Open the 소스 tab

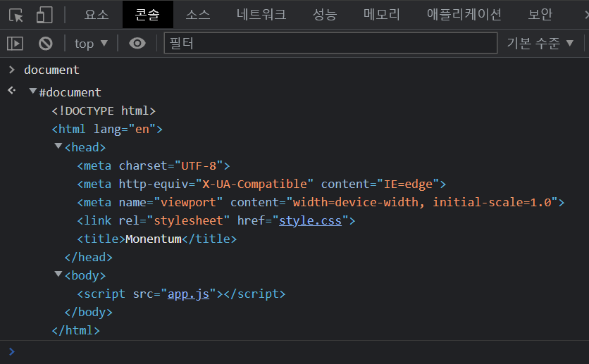point(198,15)
